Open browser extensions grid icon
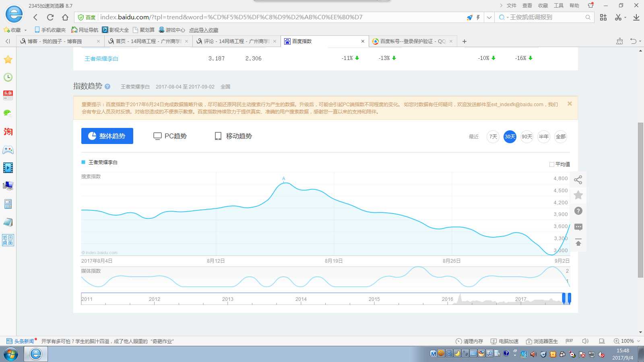Screen dimensions: 644x362 [x=603, y=17]
